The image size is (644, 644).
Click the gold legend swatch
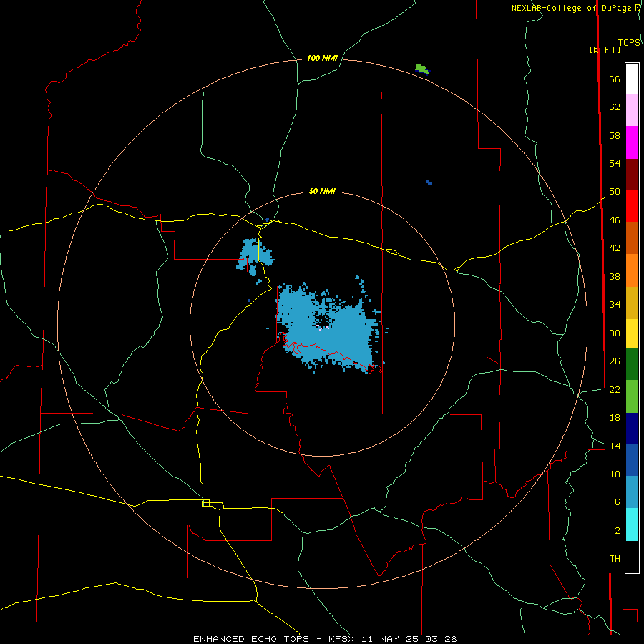(632, 303)
